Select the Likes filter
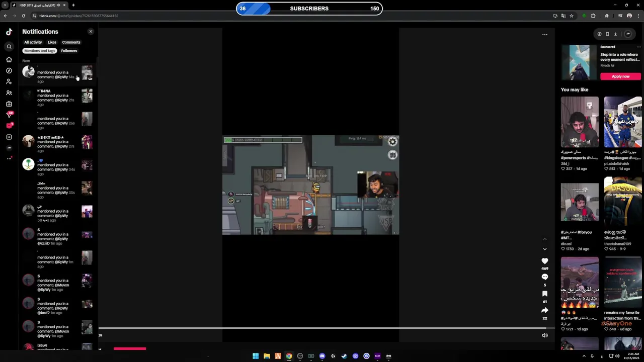 (52, 42)
